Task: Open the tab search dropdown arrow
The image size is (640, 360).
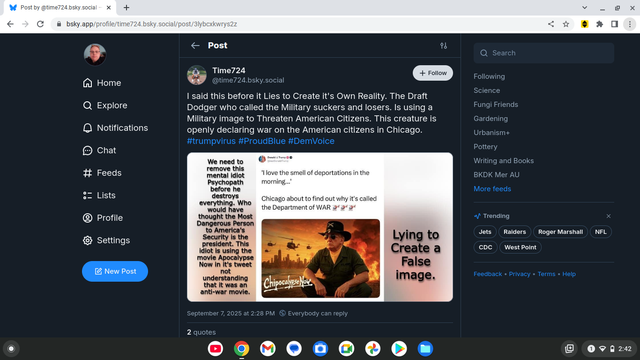Action: (584, 7)
